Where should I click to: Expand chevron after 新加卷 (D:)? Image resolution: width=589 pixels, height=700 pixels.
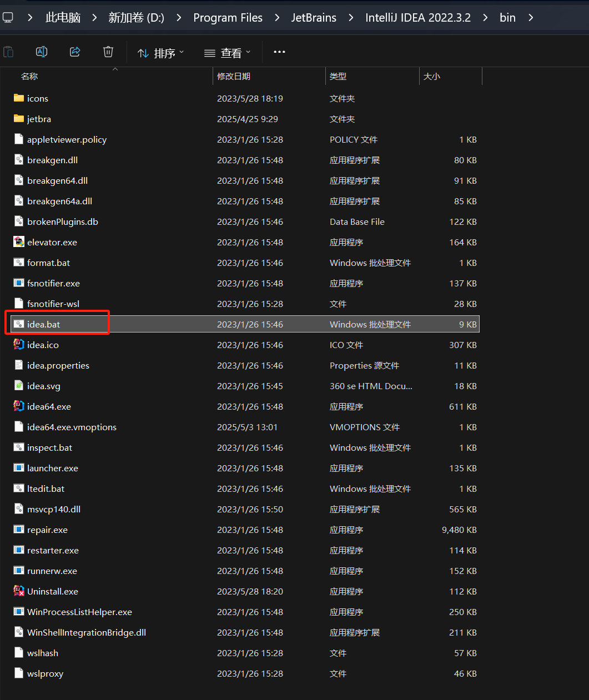pos(179,18)
